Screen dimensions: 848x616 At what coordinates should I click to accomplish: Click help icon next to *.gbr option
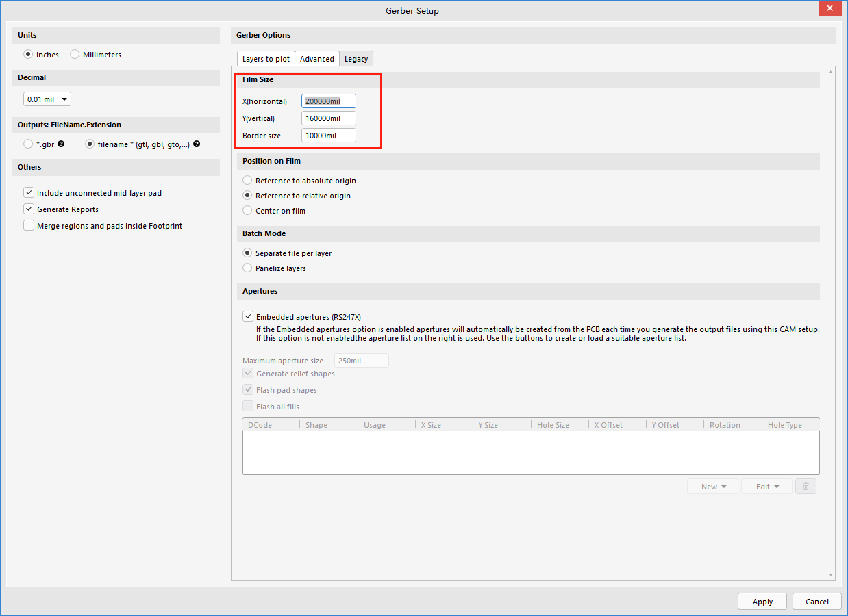tap(62, 144)
